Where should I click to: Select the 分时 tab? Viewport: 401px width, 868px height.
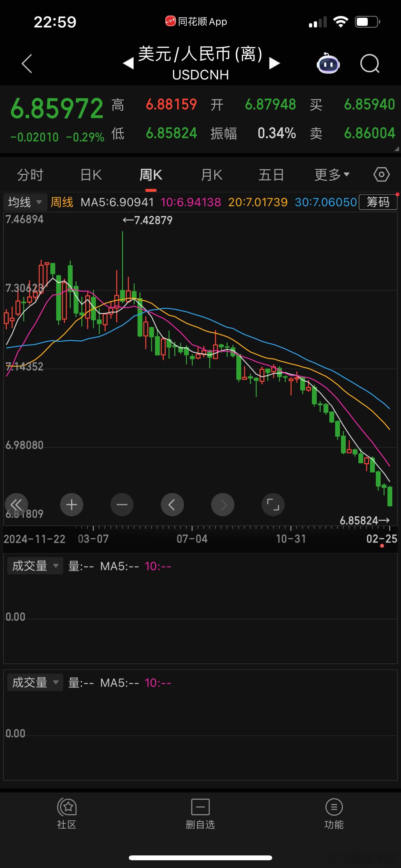(x=30, y=175)
